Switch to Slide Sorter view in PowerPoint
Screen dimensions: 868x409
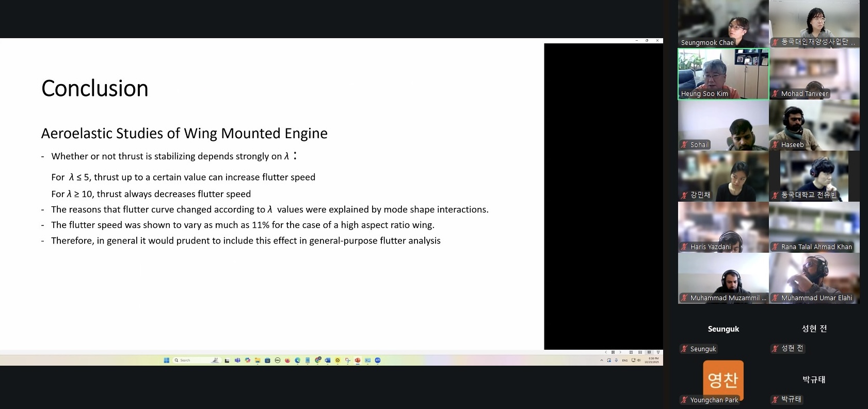pos(640,352)
